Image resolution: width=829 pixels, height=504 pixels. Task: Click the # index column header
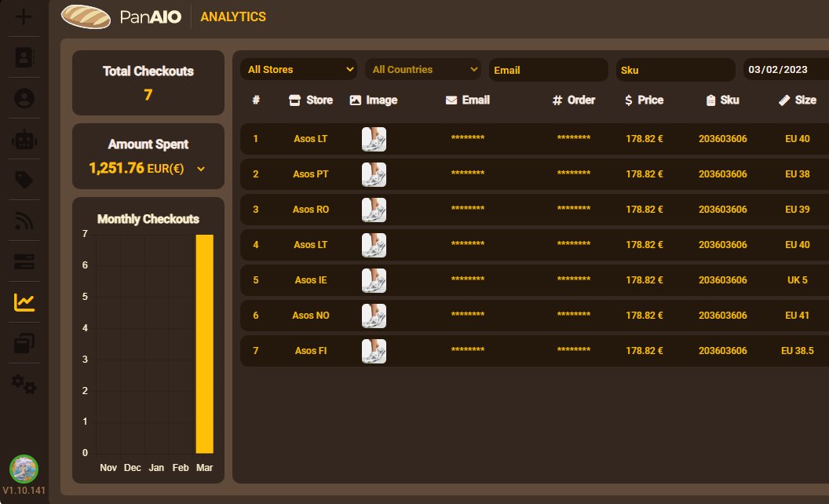256,100
